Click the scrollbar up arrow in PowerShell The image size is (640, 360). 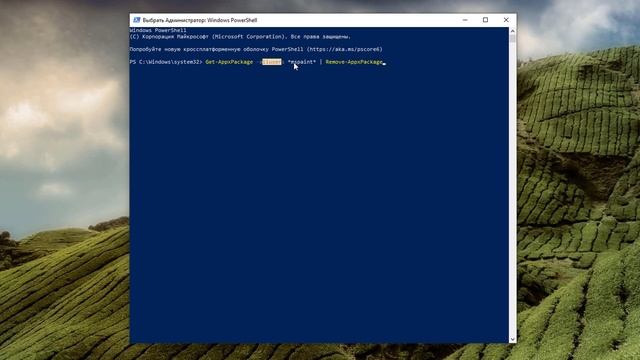coord(513,31)
